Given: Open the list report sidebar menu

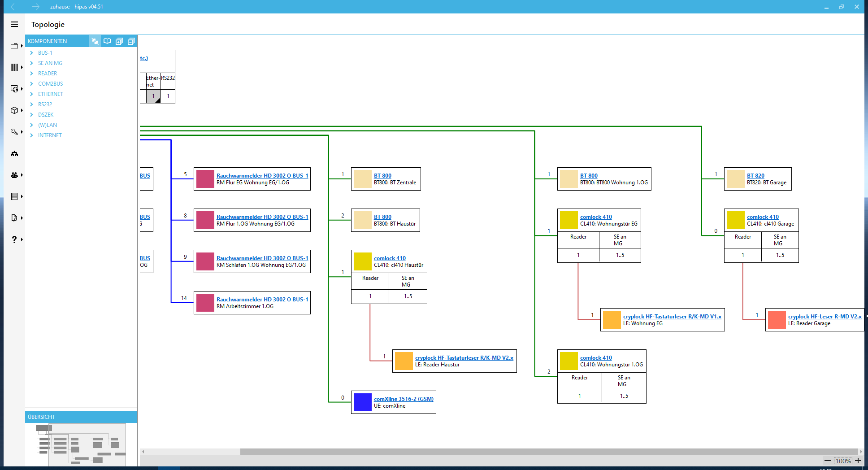Looking at the screenshot, I should 14,196.
